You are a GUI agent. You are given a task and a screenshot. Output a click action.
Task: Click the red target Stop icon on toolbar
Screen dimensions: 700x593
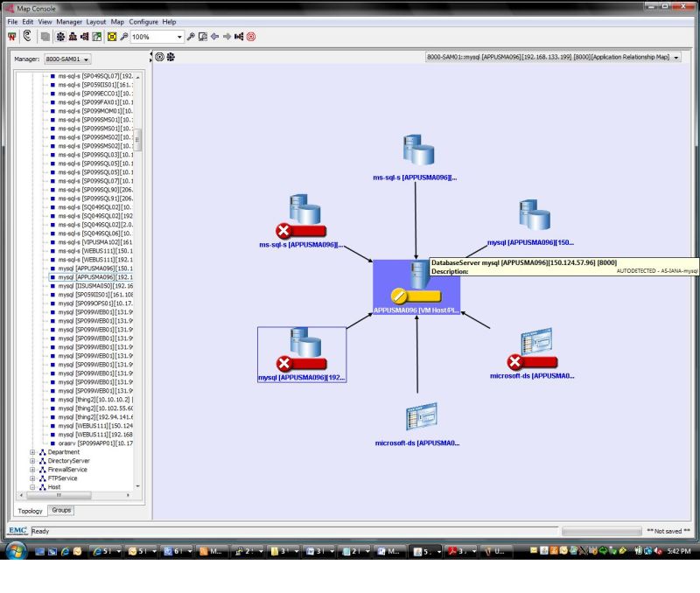pyautogui.click(x=251, y=36)
